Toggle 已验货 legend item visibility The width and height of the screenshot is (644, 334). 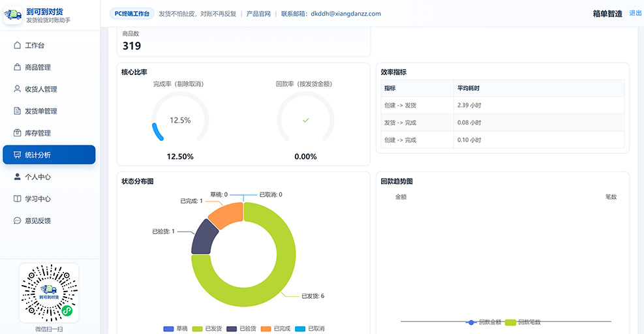tap(241, 329)
